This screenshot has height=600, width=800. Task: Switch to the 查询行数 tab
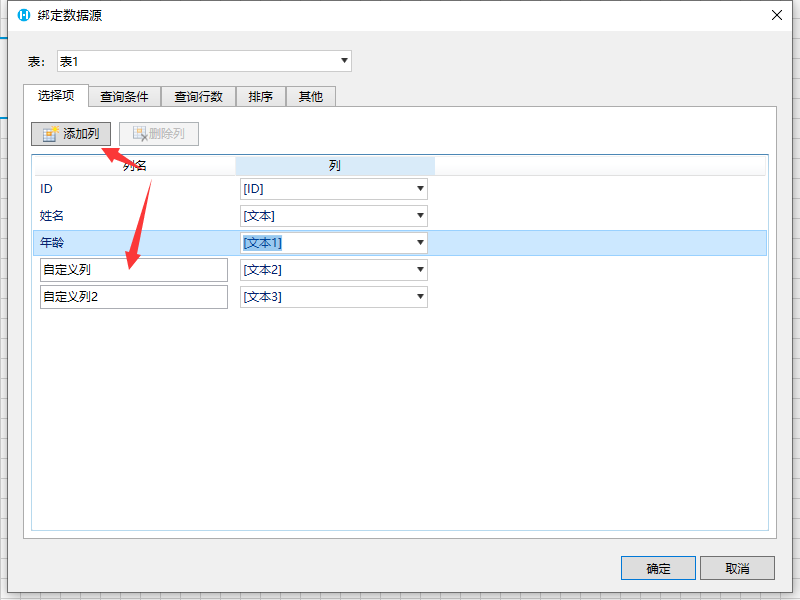click(x=198, y=96)
